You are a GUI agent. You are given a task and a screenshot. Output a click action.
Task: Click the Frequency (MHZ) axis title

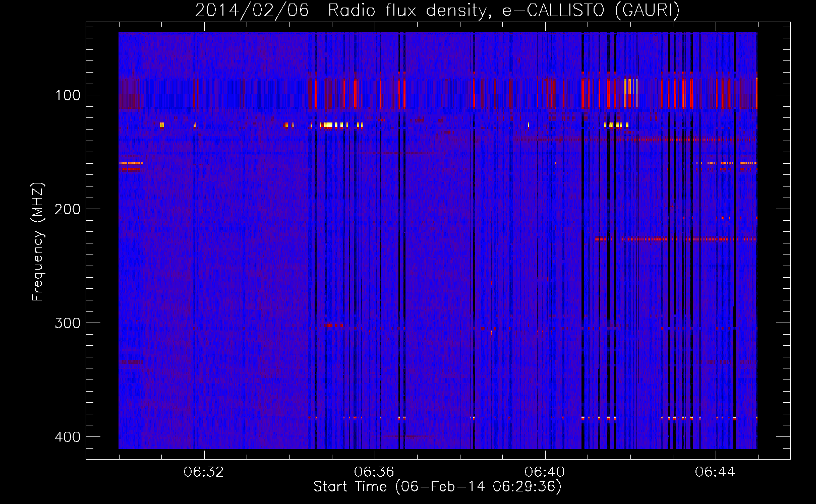38,242
